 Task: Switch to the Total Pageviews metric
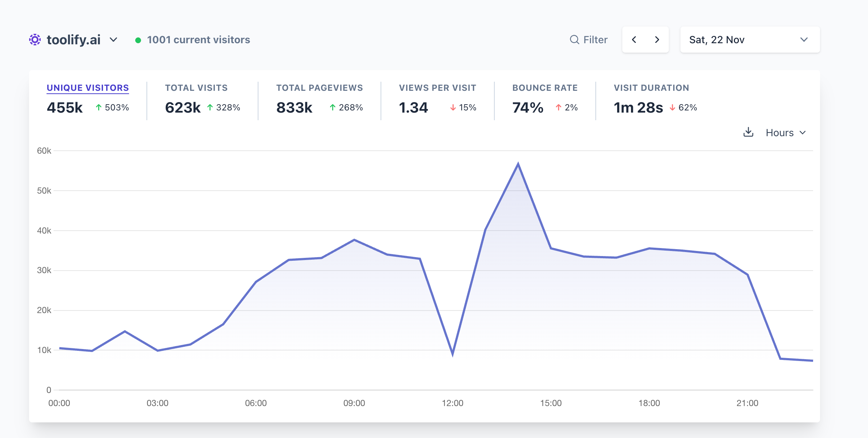(319, 88)
